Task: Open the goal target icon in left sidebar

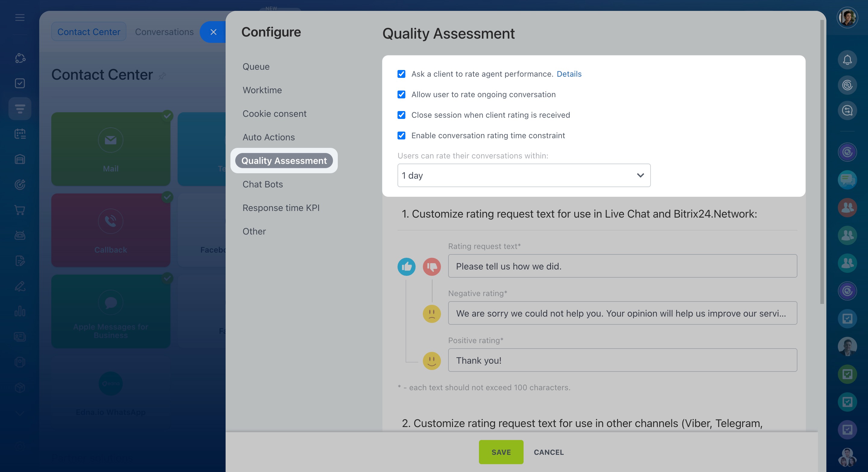Action: [x=20, y=184]
